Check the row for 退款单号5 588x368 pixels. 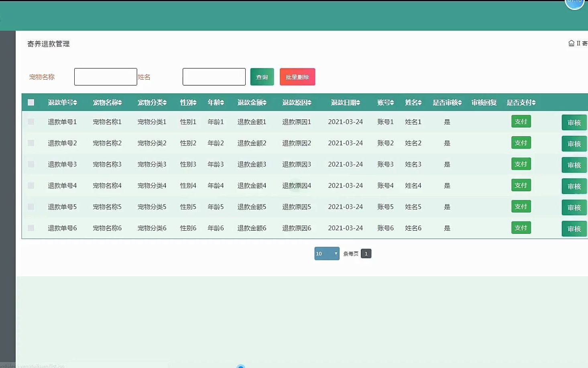31,207
